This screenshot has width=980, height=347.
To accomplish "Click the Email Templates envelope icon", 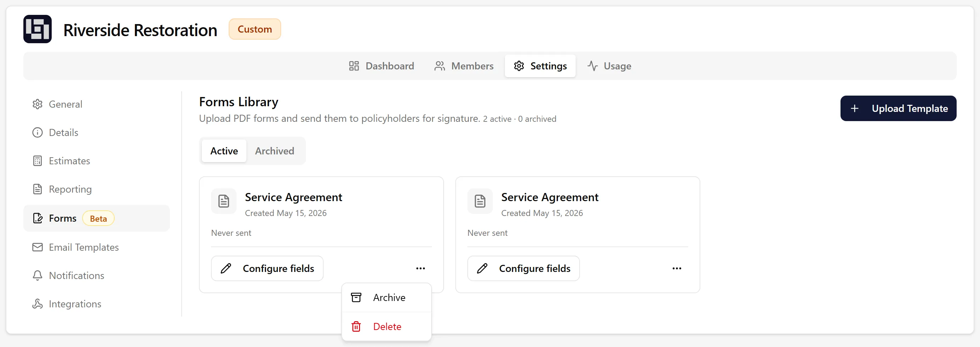I will tap(37, 247).
